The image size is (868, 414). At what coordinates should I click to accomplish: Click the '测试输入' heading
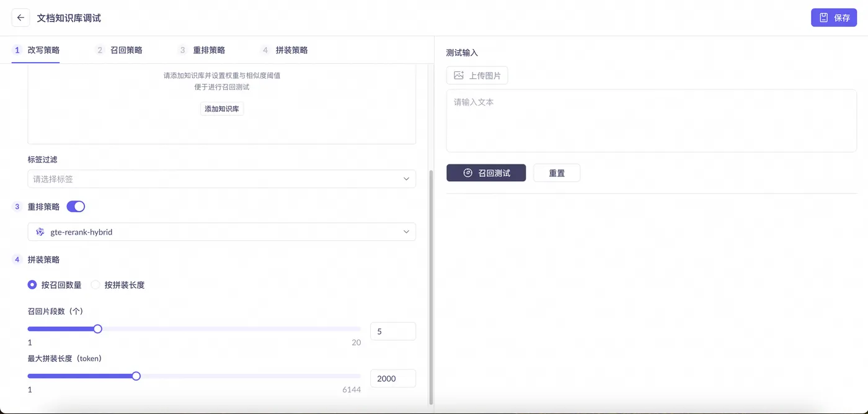[x=462, y=53]
